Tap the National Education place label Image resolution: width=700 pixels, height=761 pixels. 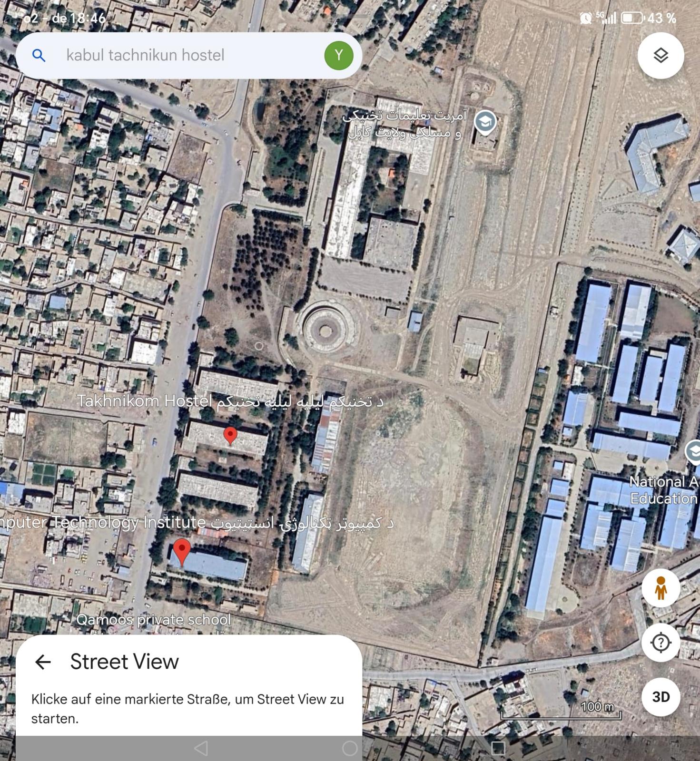click(x=664, y=490)
